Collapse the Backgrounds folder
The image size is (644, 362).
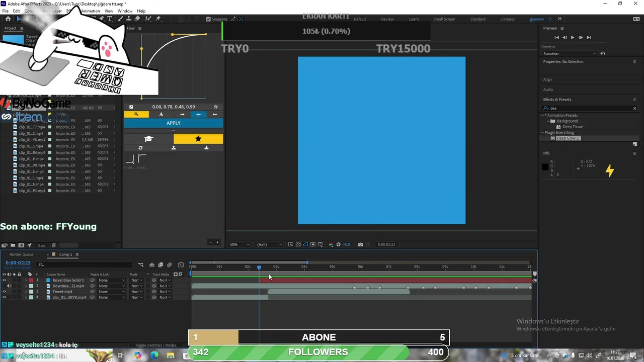[x=548, y=121]
